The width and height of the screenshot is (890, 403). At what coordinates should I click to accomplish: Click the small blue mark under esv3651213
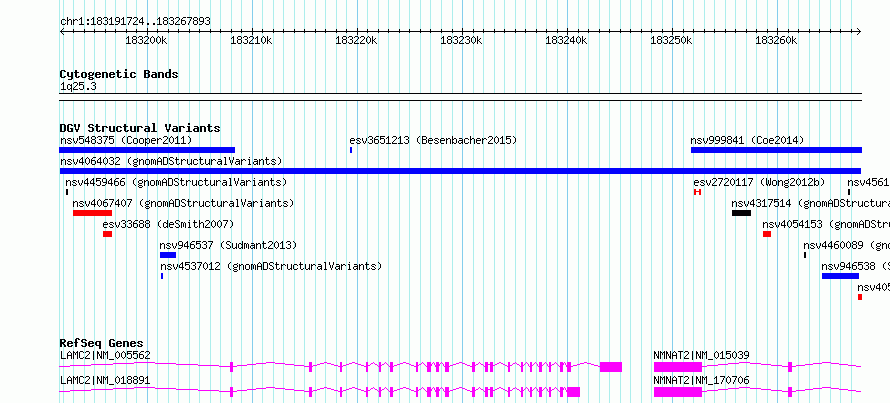[x=351, y=150]
